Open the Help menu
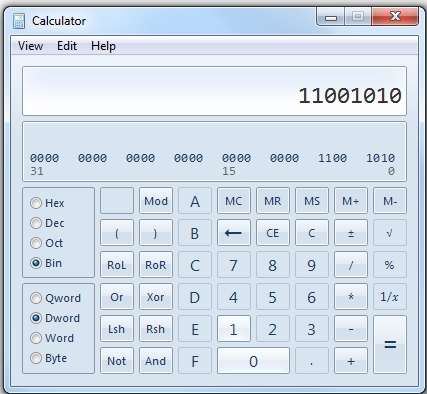This screenshot has height=394, width=427. tap(103, 46)
